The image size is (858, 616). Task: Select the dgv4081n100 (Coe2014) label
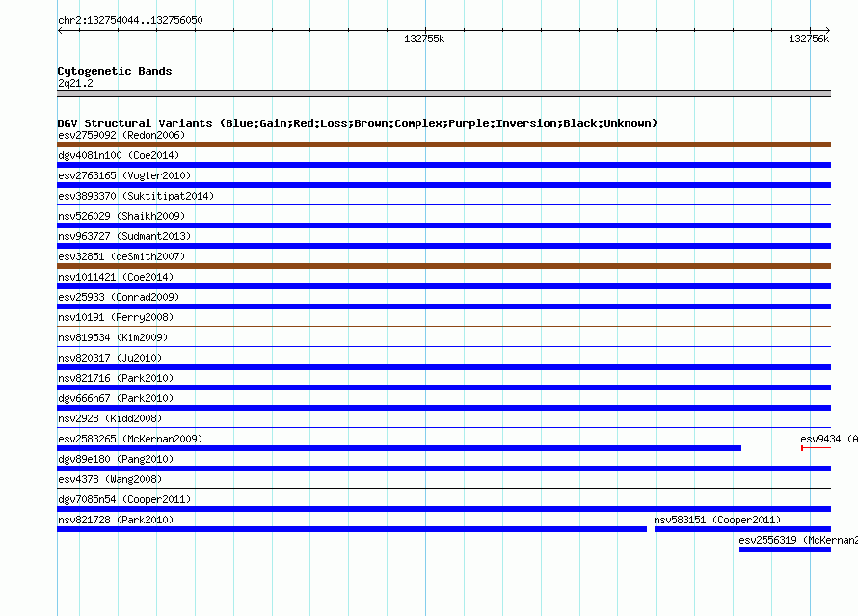point(119,155)
